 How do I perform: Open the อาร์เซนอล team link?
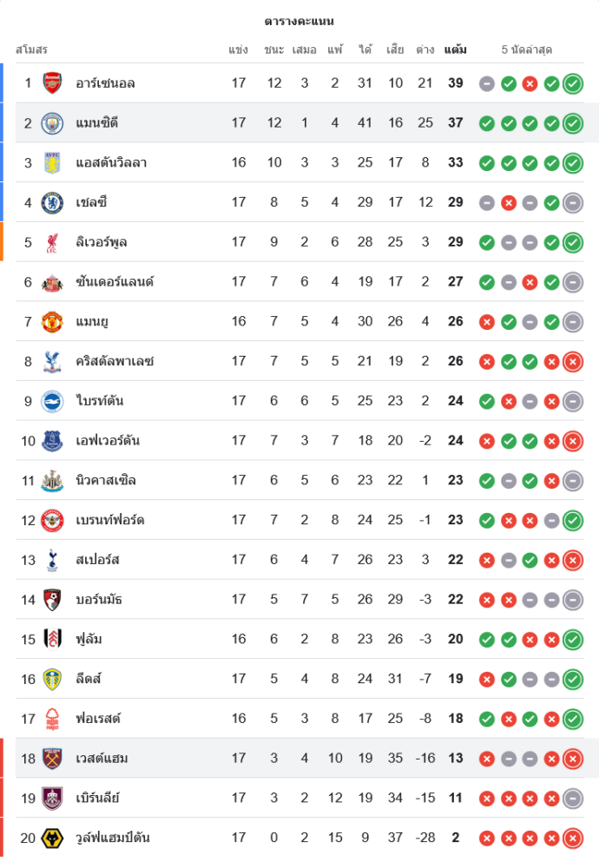tap(105, 83)
